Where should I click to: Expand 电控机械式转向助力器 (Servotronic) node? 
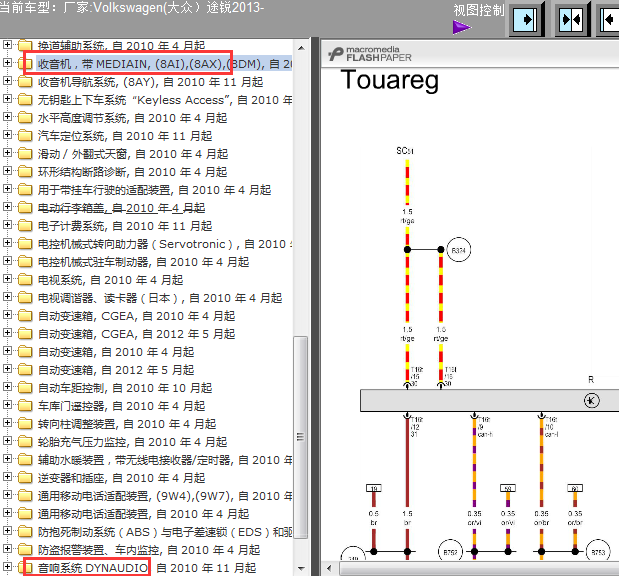tap(7, 242)
